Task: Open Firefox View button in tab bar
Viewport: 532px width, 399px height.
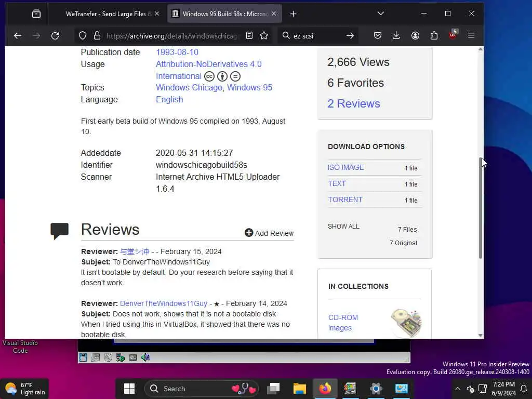Action: pyautogui.click(x=36, y=14)
